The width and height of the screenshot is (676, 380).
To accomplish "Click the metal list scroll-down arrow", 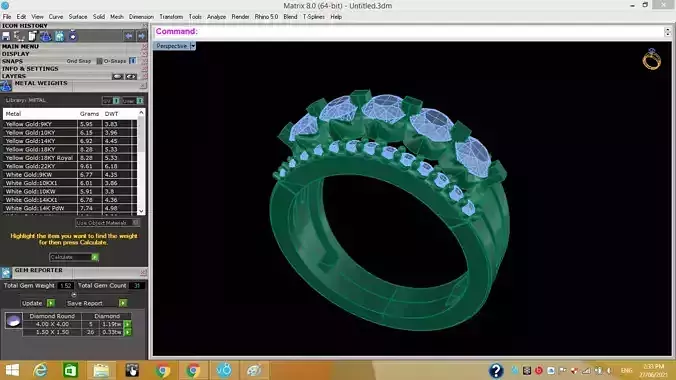I will (141, 211).
